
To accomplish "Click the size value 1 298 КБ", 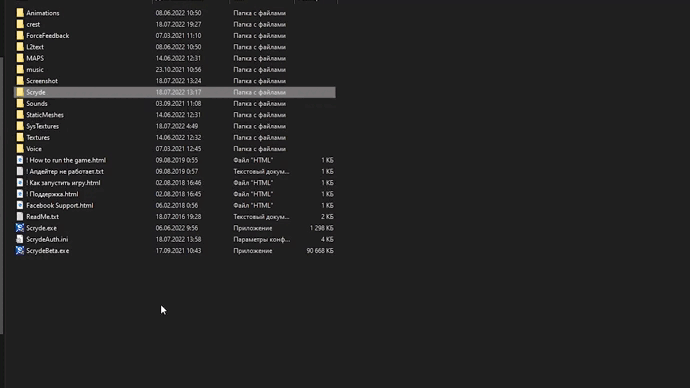I will [x=322, y=228].
